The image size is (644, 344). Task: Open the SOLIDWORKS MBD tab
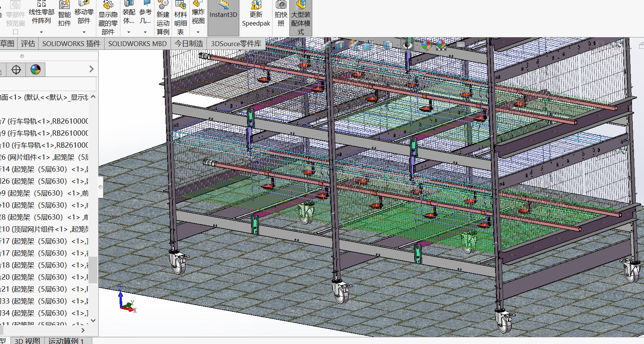[x=137, y=43]
